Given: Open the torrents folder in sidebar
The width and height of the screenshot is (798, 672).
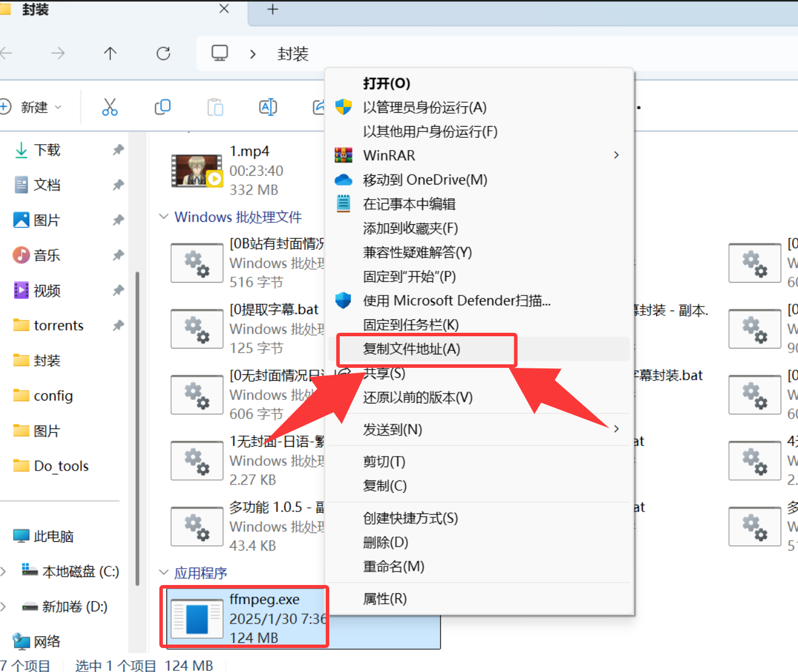Looking at the screenshot, I should (58, 325).
